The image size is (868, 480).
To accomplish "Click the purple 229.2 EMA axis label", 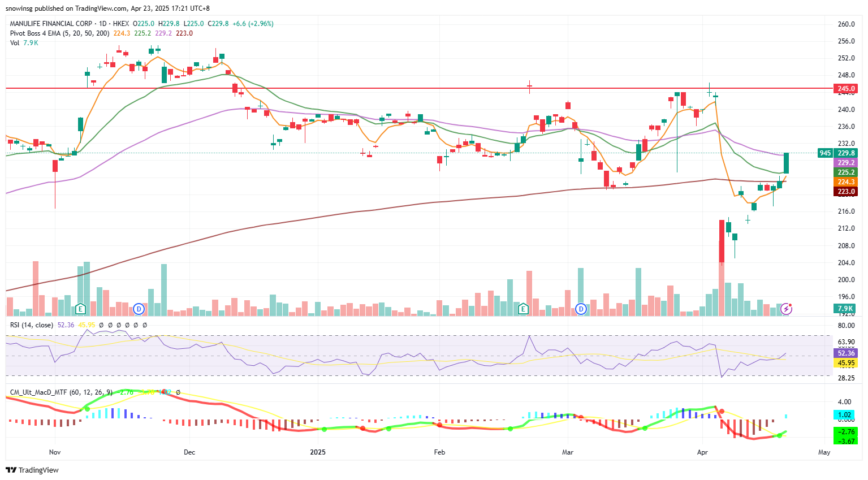I will pos(846,163).
